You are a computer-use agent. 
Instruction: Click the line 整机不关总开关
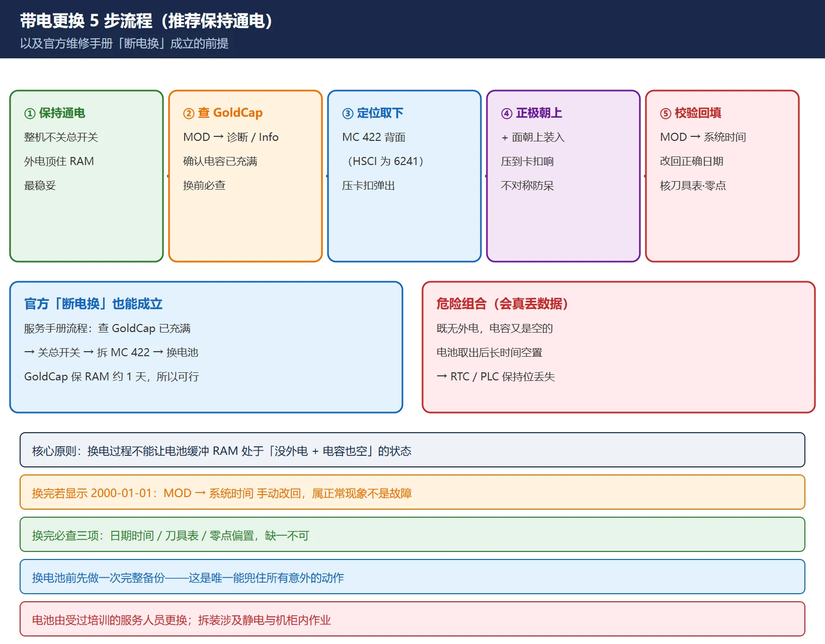61,137
